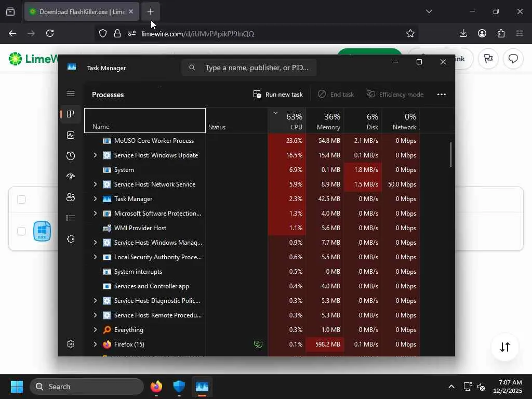Screen dimensions: 532x399
Task: Sort processes by Status column
Action: point(236,121)
